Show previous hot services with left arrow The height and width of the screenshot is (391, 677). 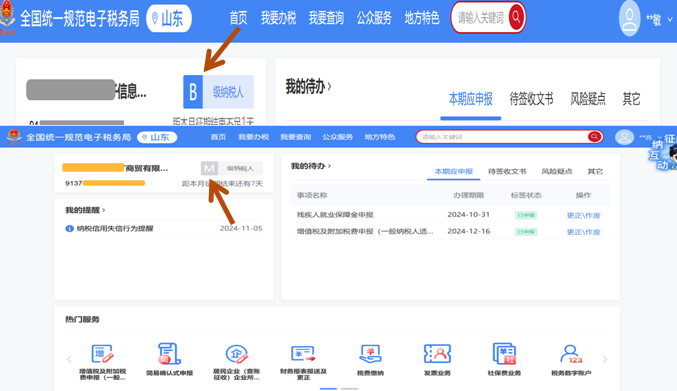69,359
